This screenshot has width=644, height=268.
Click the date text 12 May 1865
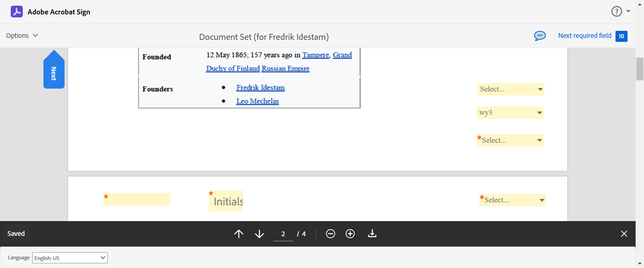(226, 55)
